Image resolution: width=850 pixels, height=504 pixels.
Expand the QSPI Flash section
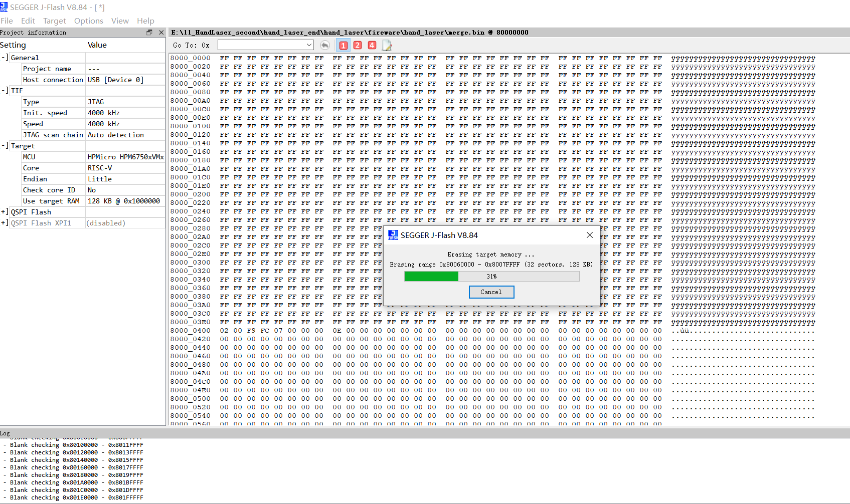(x=5, y=212)
